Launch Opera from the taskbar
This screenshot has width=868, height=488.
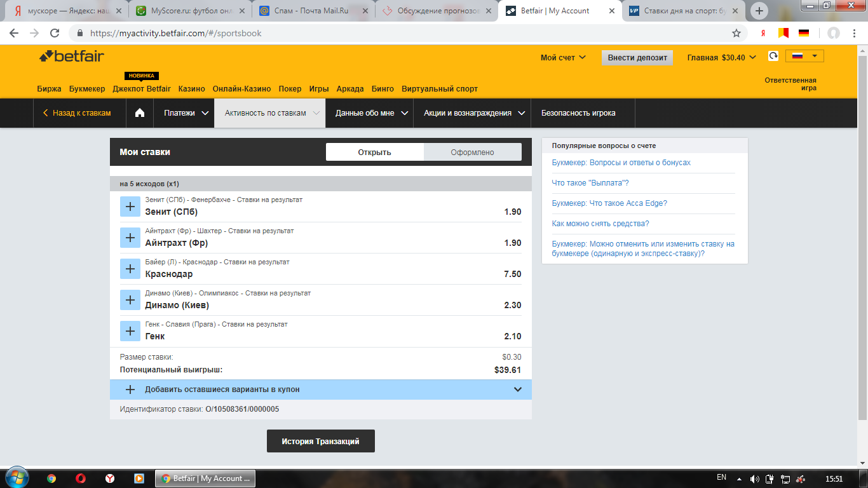tap(81, 478)
